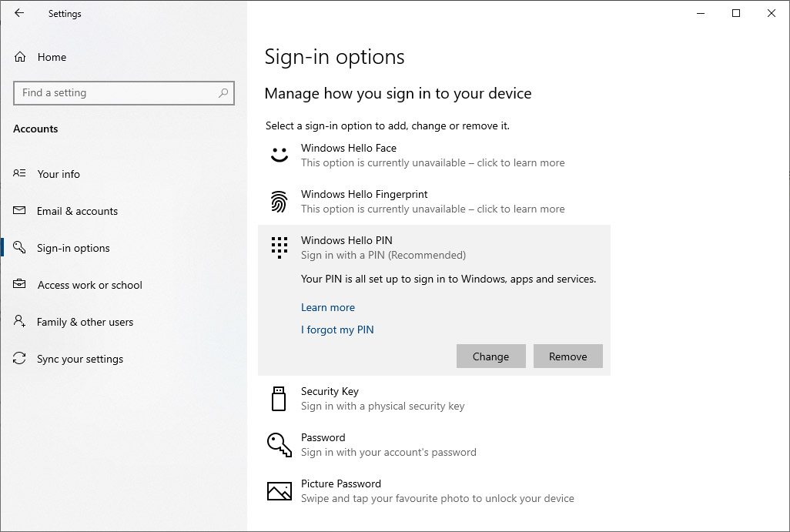Click the Family & other users person icon

pyautogui.click(x=19, y=321)
